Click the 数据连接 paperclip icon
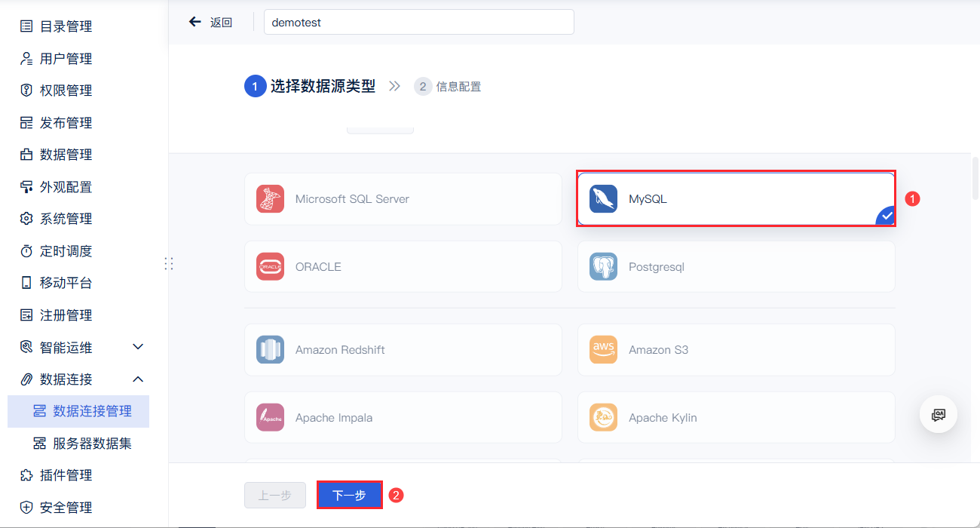 [26, 379]
